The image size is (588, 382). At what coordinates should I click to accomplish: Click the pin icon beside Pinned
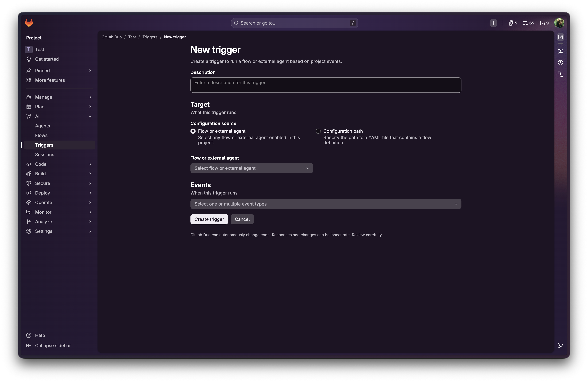[29, 71]
